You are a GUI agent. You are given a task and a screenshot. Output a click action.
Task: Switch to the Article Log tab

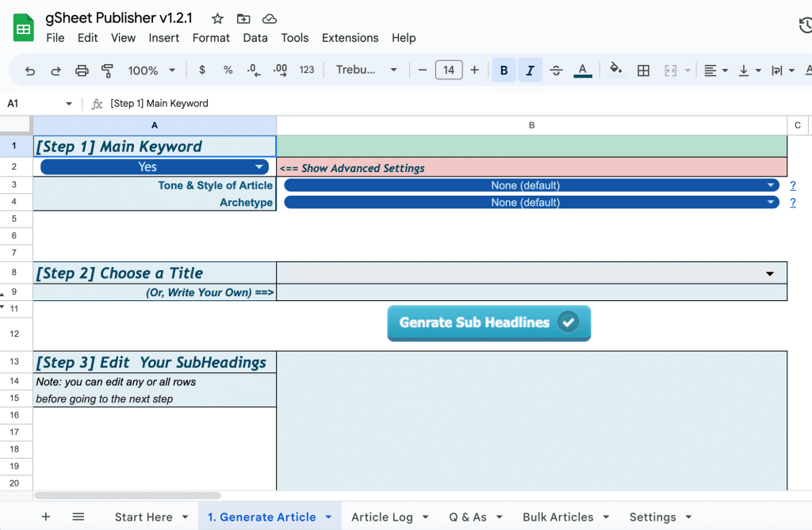tap(381, 517)
